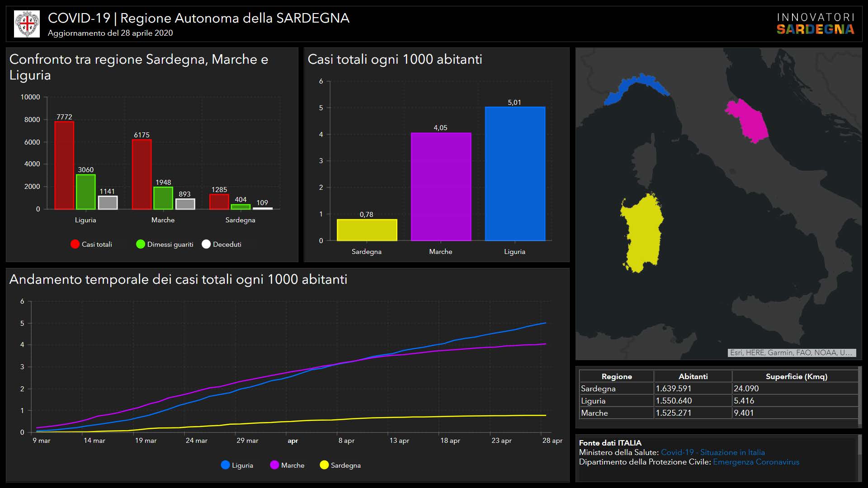Screen dimensions: 868x488
Task: Toggle the Dimessi guariti legend marker
Action: [x=141, y=244]
